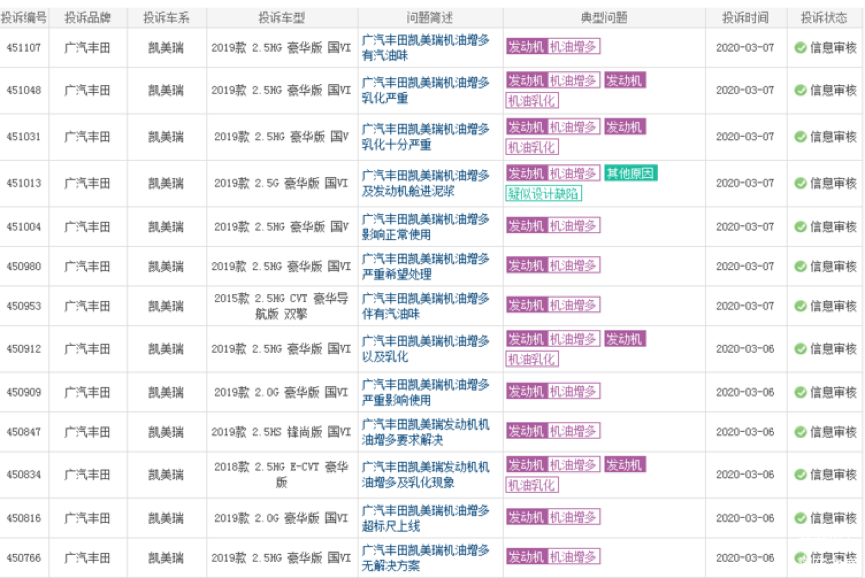865x578 pixels.
Task: Click 其他原因 green tag in row 451013
Action: 631,174
